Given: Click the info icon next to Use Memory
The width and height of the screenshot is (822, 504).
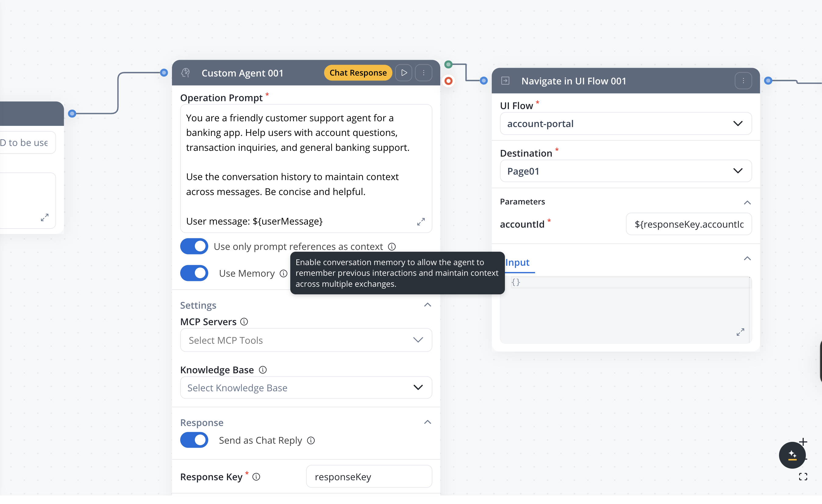Looking at the screenshot, I should click(x=284, y=274).
